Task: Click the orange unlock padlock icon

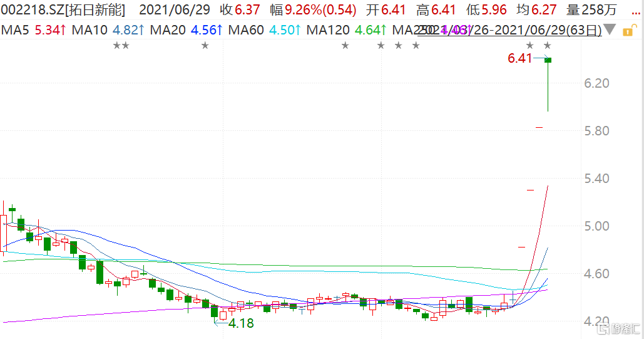Action: pyautogui.click(x=629, y=31)
